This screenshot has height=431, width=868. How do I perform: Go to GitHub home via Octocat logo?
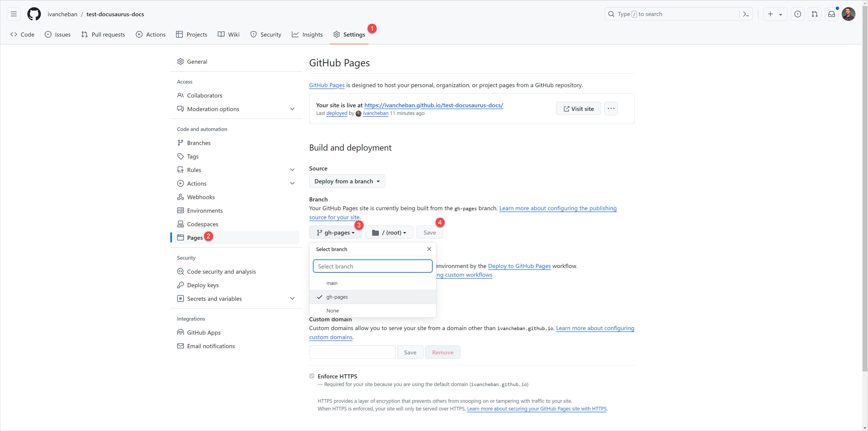point(34,14)
